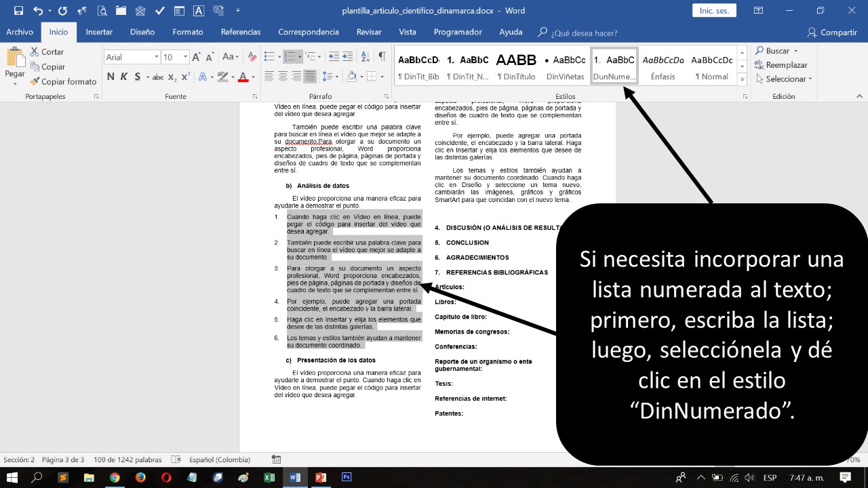Click the Buscar find button
This screenshot has width=868, height=488.
pos(776,51)
